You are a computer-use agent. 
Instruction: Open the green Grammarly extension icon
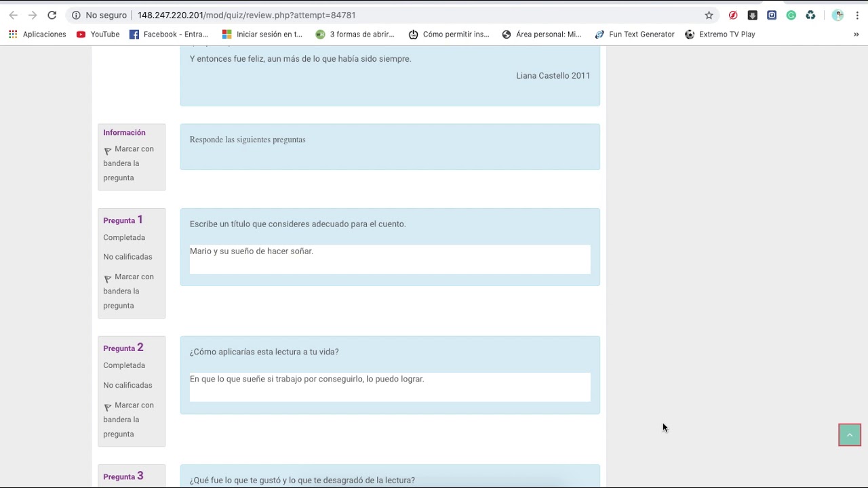791,15
